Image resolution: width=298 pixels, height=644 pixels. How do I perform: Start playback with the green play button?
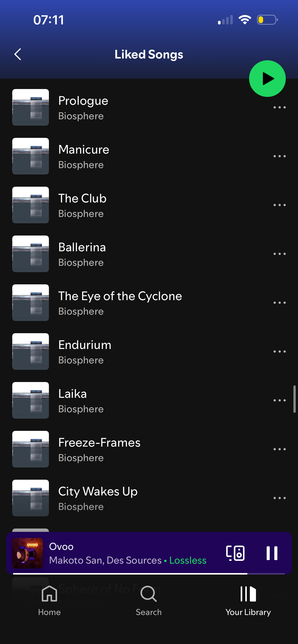point(267,79)
